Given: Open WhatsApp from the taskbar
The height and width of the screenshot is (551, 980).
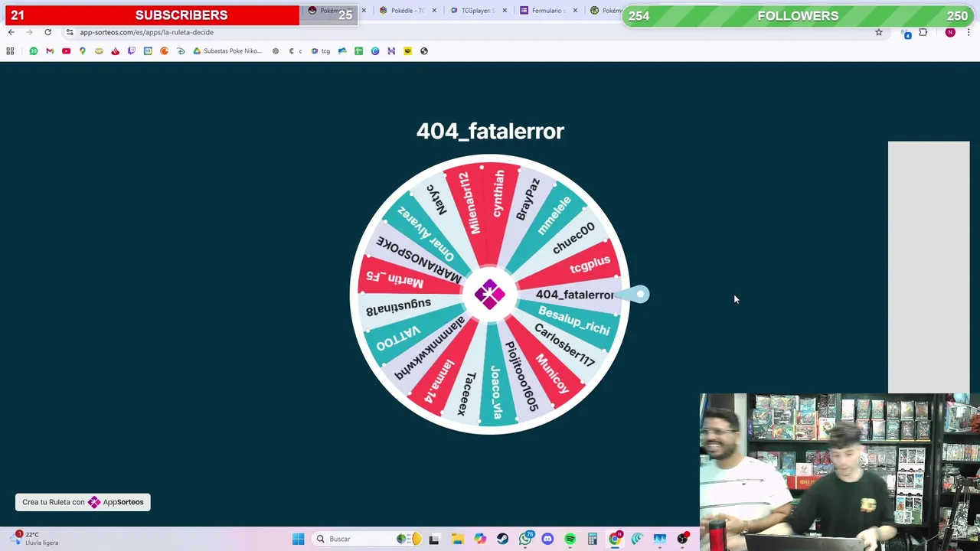Looking at the screenshot, I should point(525,539).
